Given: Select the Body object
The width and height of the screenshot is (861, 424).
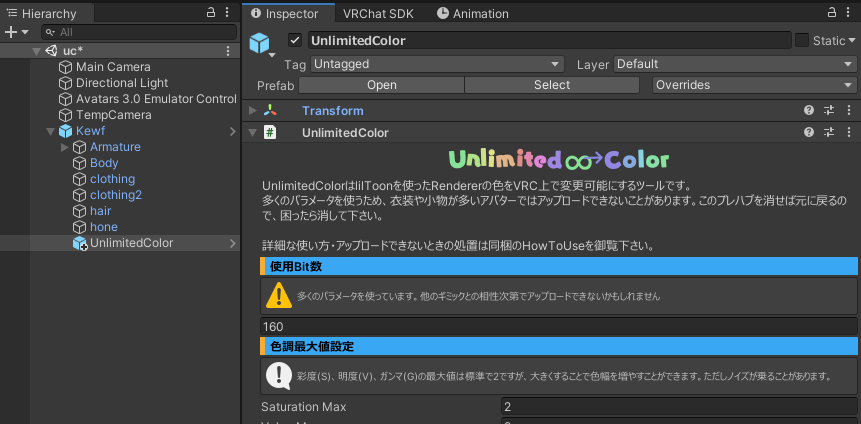Looking at the screenshot, I should click(x=104, y=163).
